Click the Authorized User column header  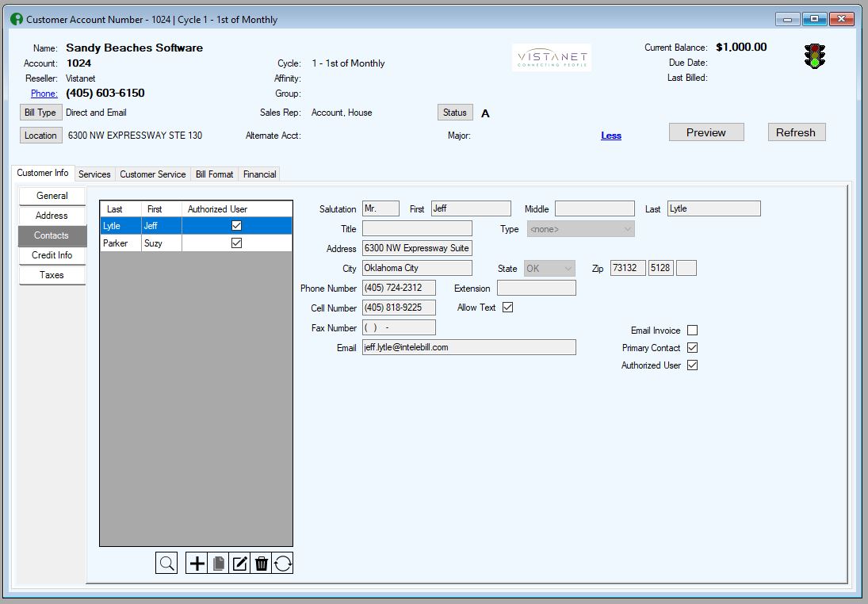pos(237,209)
